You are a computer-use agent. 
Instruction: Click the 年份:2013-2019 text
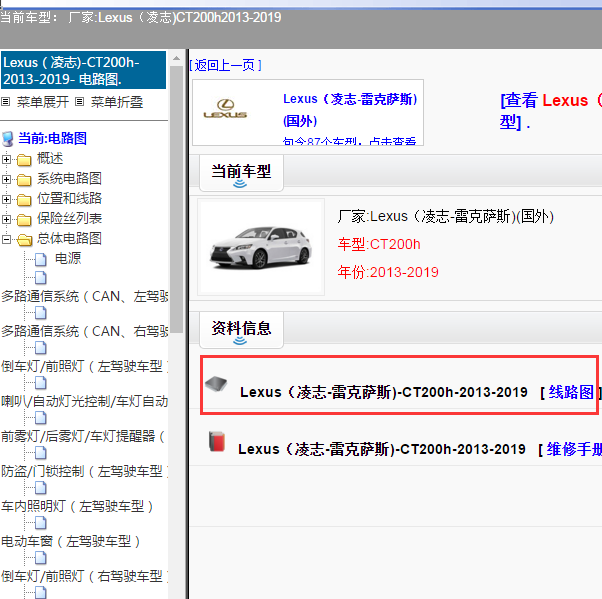[388, 272]
